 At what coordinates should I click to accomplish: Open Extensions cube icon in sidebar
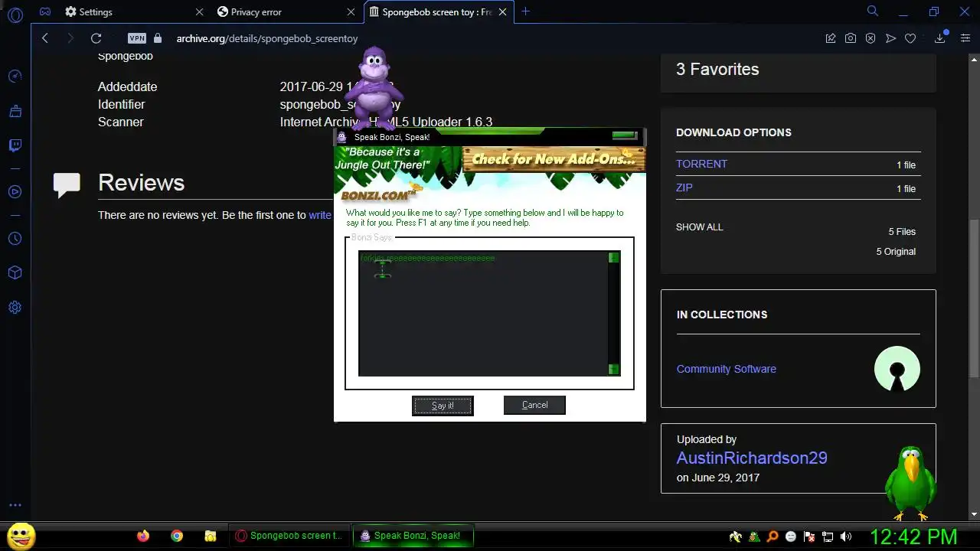pos(15,273)
